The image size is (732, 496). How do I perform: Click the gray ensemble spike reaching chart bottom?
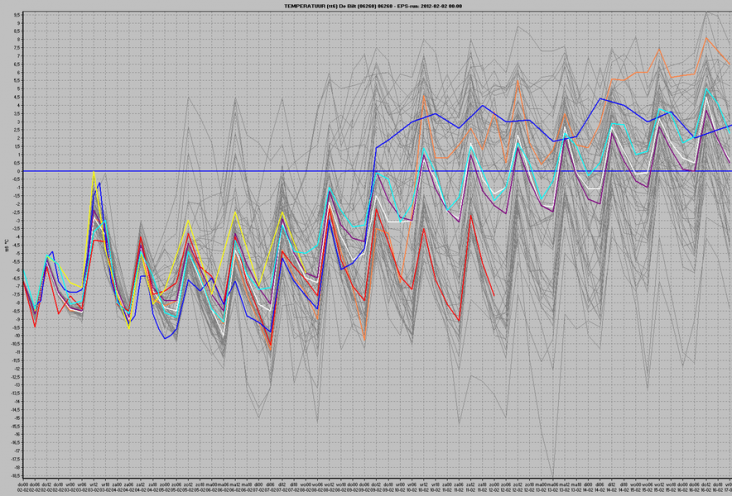[552, 476]
